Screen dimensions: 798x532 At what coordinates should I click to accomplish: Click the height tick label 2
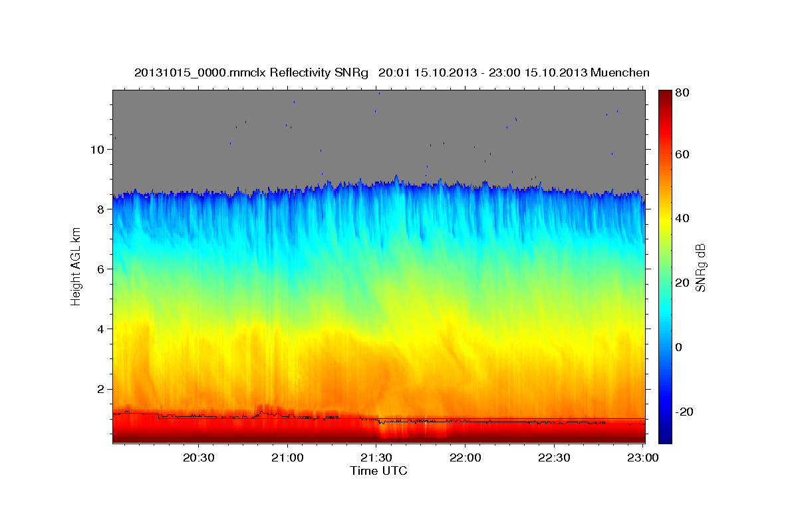point(102,389)
